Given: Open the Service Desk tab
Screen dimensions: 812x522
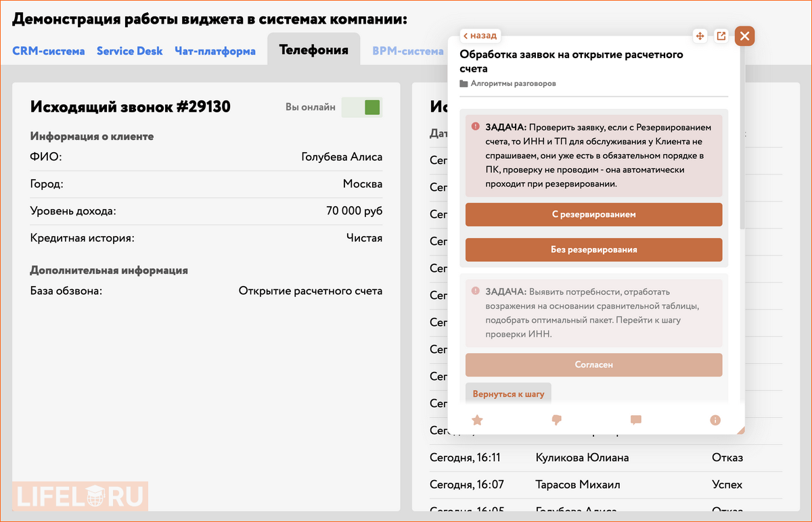Looking at the screenshot, I should coord(129,51).
